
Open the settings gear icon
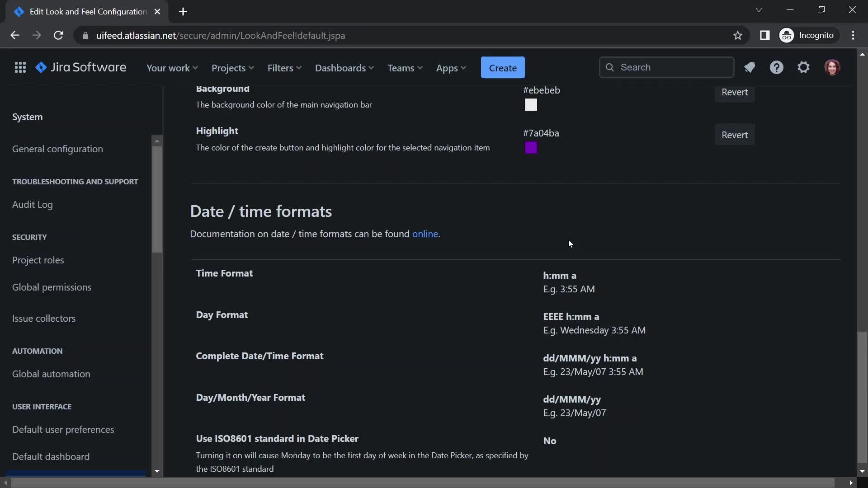click(804, 67)
